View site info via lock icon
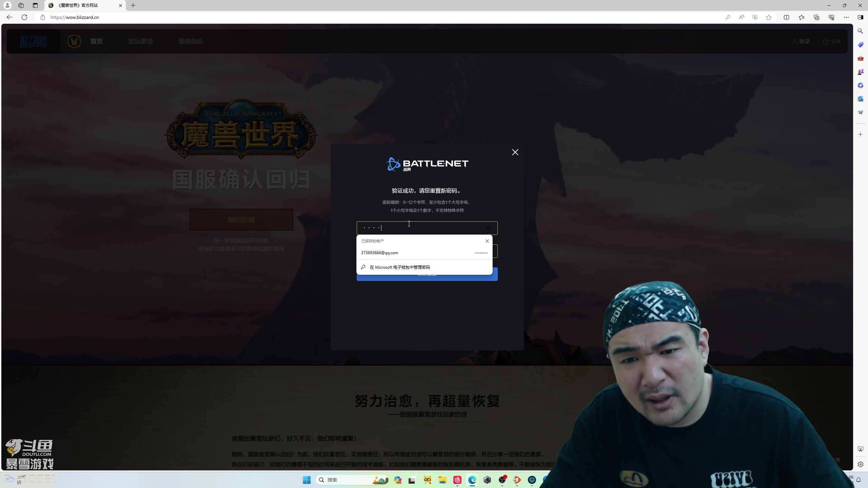The width and height of the screenshot is (868, 488). point(42,17)
